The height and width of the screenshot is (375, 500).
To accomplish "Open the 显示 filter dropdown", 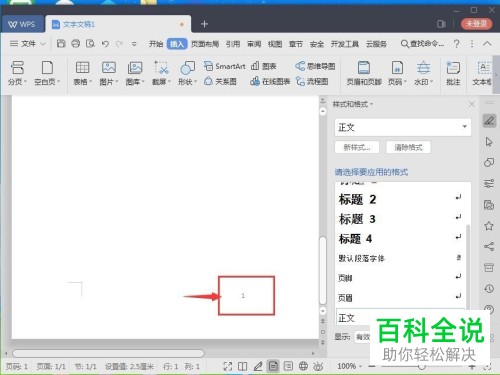I will coord(362,337).
